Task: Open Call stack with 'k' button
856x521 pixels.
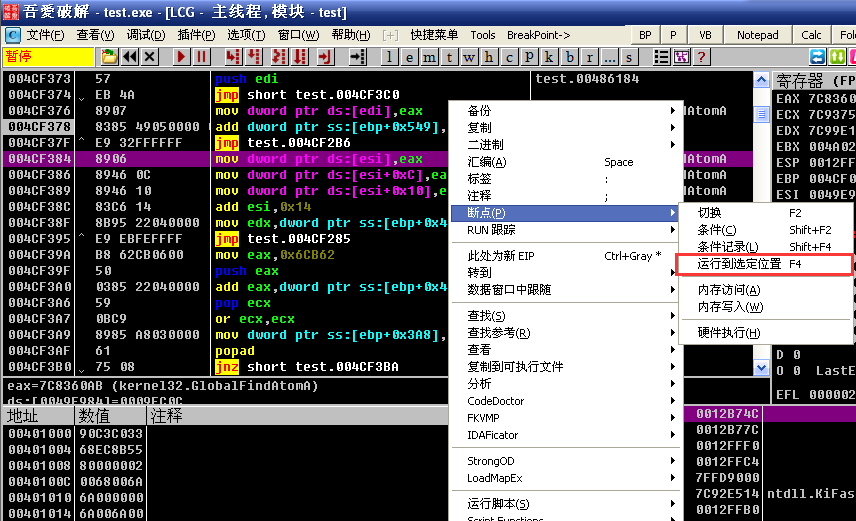Action: pos(549,57)
